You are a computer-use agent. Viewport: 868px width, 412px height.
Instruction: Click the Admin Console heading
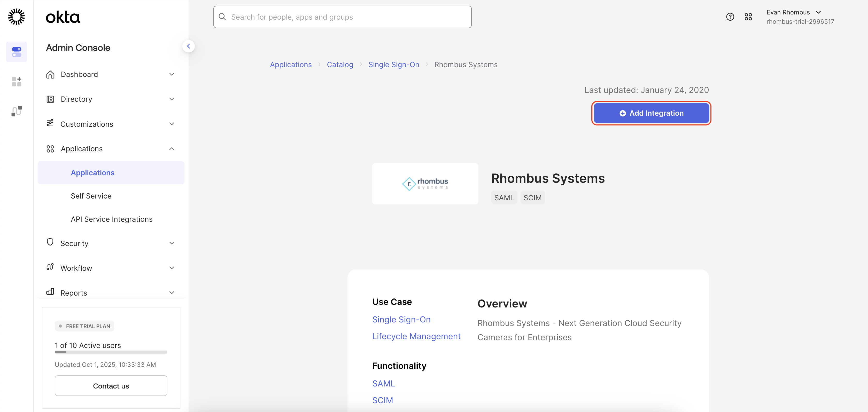[x=78, y=48]
